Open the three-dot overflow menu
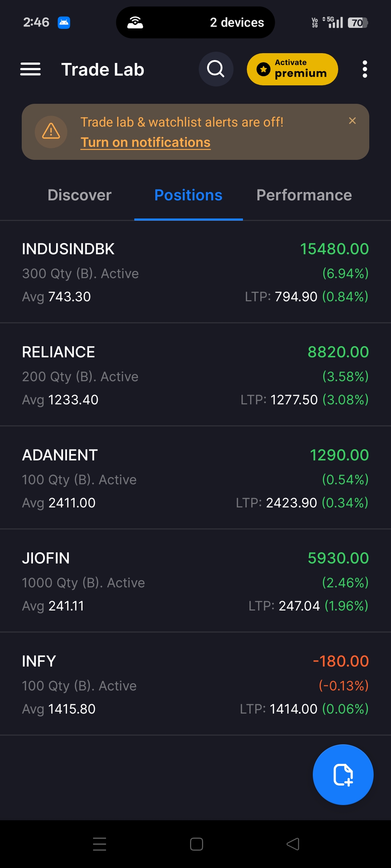391x868 pixels. (365, 69)
